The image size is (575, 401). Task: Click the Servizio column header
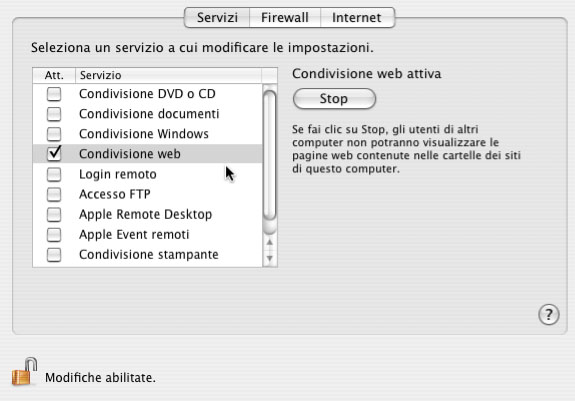coord(168,75)
